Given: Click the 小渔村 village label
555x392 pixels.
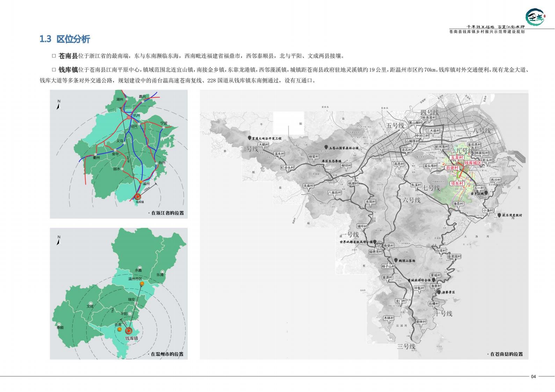Looking at the screenshot, I should (488, 210).
